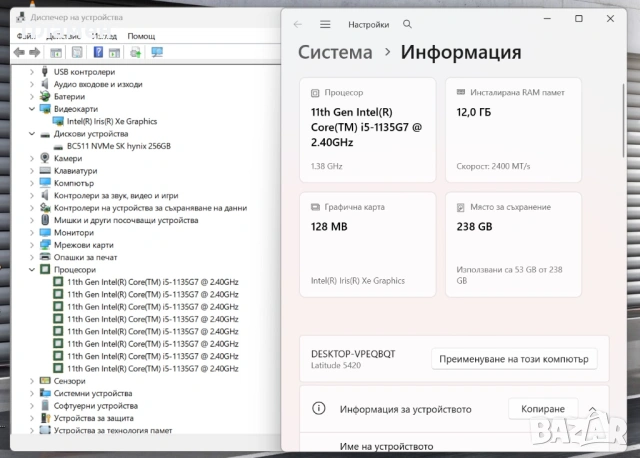Open the Помощ menu in Device Manager

coord(141,36)
